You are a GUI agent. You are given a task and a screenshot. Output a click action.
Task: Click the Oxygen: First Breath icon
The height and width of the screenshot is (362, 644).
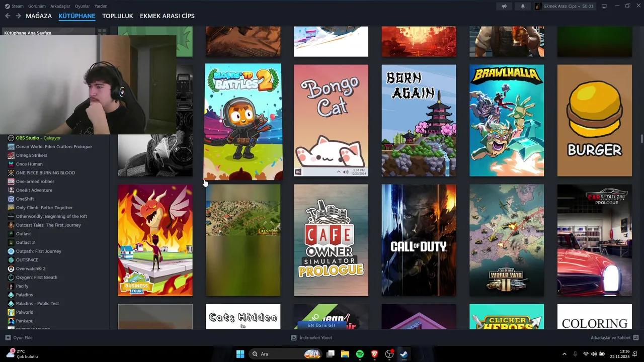pyautogui.click(x=11, y=278)
